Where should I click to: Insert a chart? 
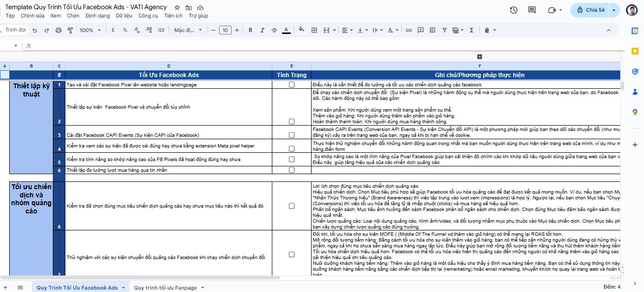click(432, 30)
